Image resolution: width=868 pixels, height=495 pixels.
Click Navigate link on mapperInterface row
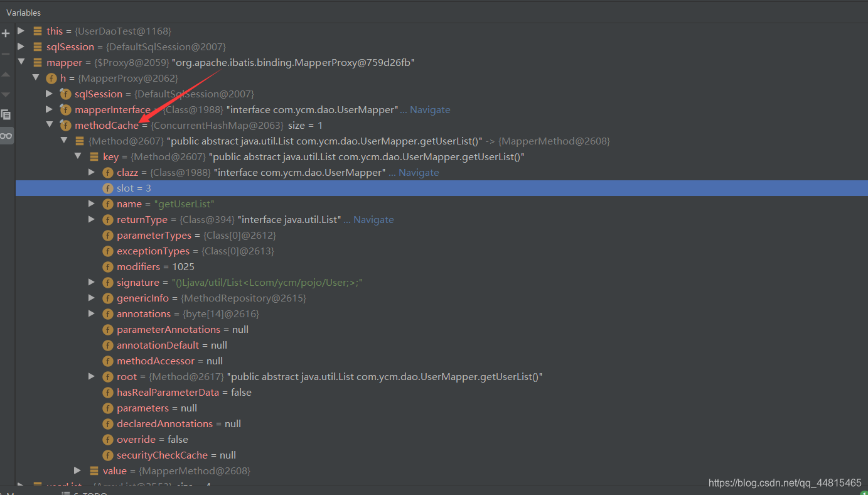tap(430, 109)
